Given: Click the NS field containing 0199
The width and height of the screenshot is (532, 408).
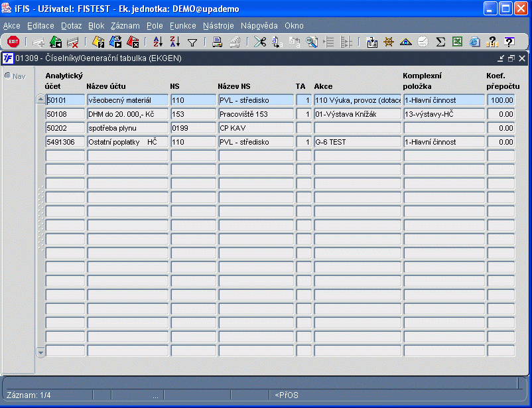Looking at the screenshot, I should [x=194, y=128].
